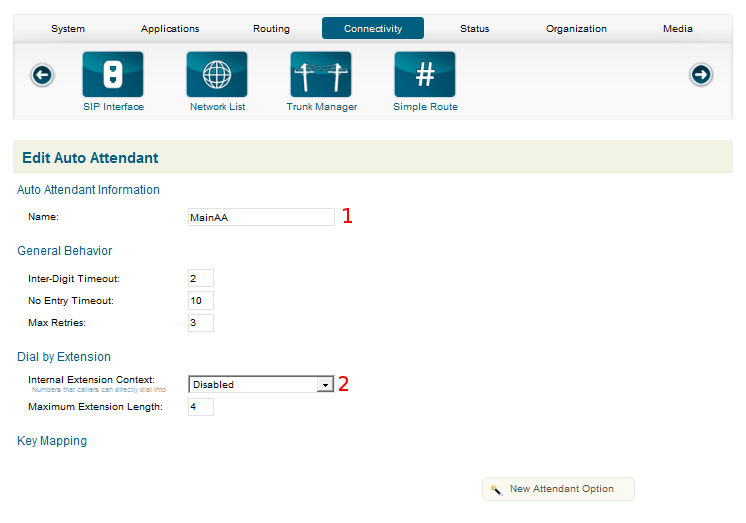
Task: Open the Status tab
Action: pyautogui.click(x=474, y=29)
